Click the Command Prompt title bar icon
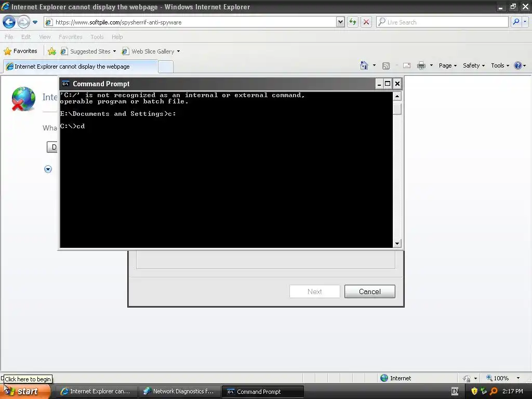Image resolution: width=532 pixels, height=399 pixels. (x=65, y=84)
